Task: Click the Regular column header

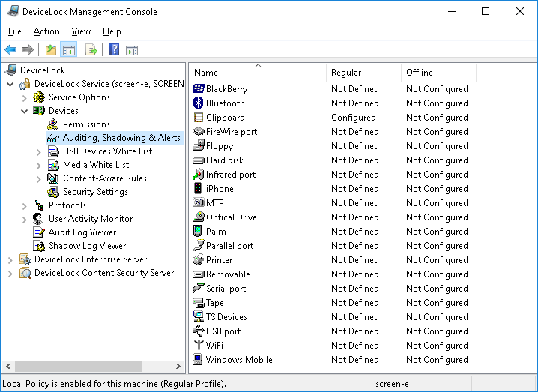Action: tap(346, 73)
